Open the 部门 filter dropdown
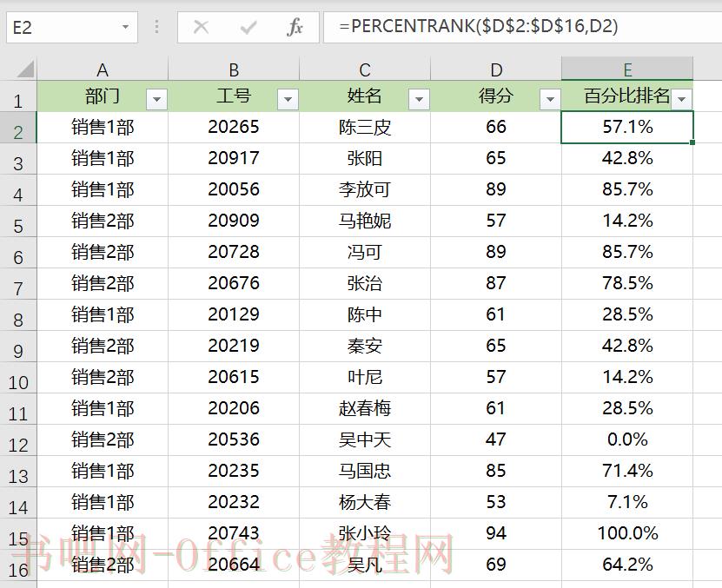Screen dimensions: 722x588 pyautogui.click(x=156, y=99)
